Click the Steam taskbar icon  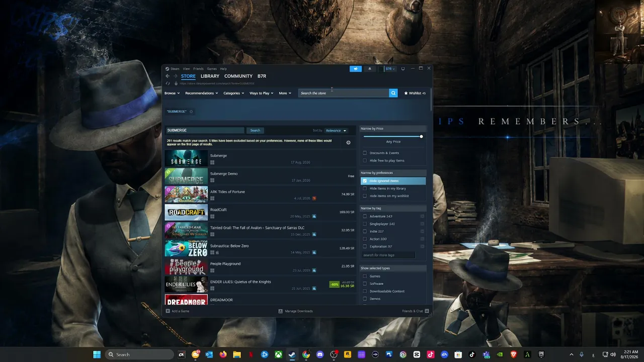click(292, 354)
